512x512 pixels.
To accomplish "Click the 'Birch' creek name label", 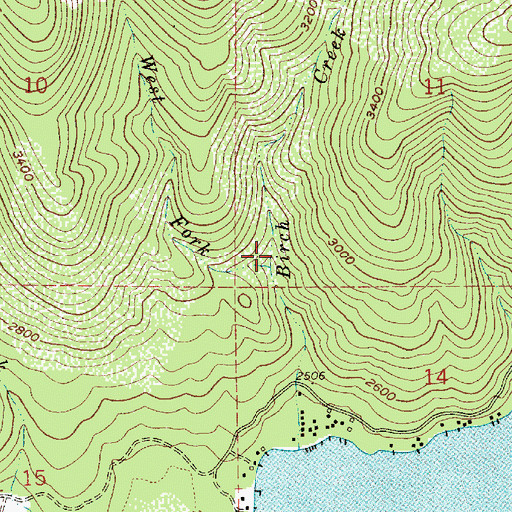I will pyautogui.click(x=284, y=249).
